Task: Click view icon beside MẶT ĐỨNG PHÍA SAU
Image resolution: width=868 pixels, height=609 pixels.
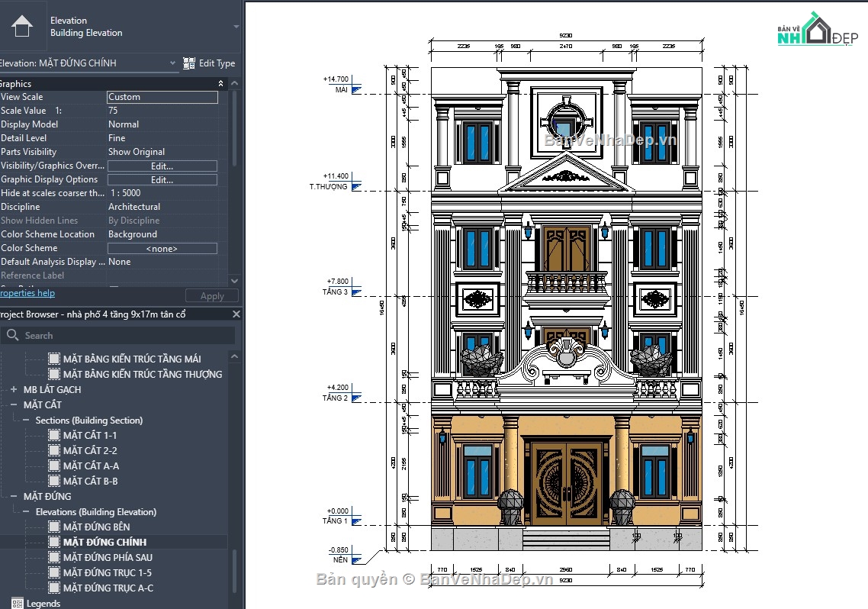Action: [54, 558]
